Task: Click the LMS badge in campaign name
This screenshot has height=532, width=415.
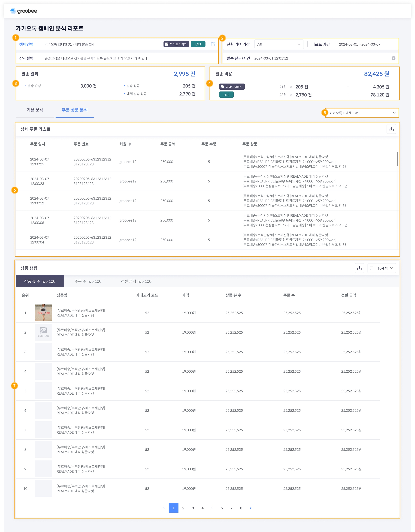Action: [198, 44]
